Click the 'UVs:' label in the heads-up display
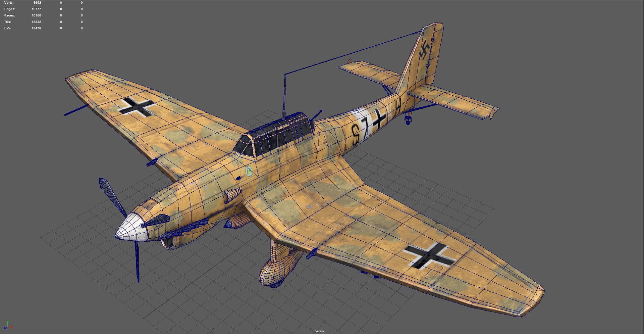This screenshot has height=334, width=644. [x=8, y=28]
